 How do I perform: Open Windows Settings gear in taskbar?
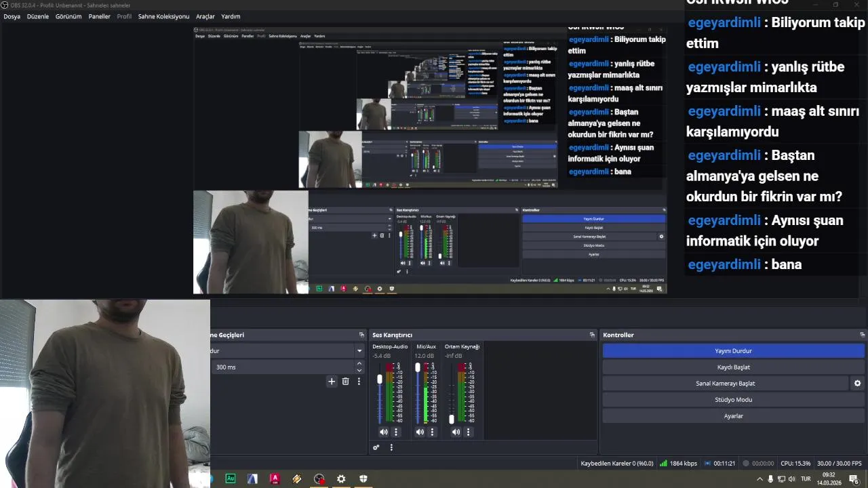341,479
